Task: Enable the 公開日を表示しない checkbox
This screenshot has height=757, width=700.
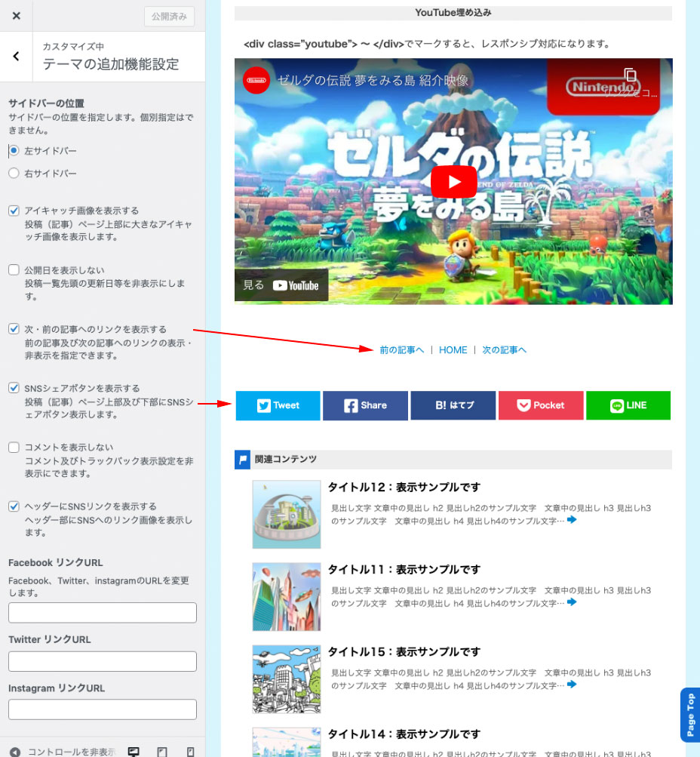Action: pyautogui.click(x=14, y=270)
